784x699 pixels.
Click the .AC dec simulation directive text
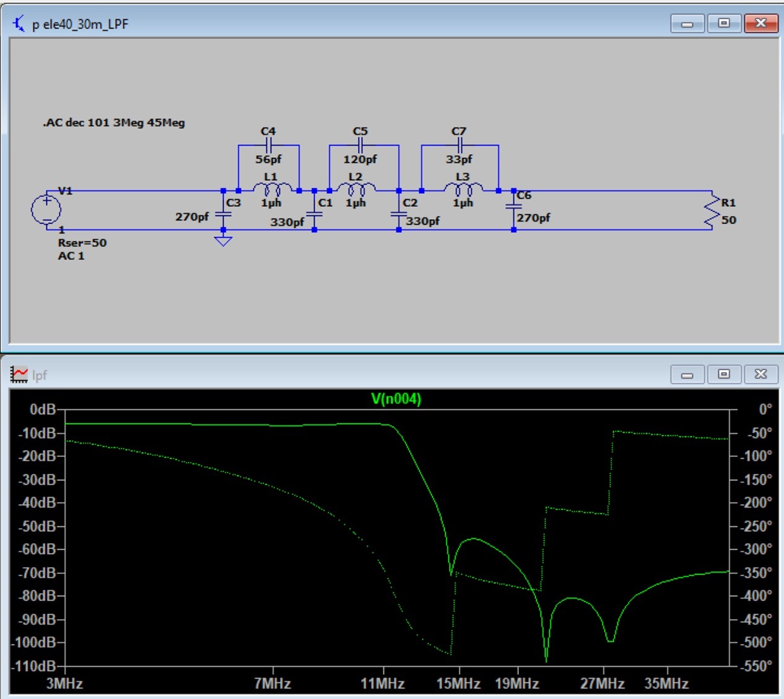coord(114,123)
